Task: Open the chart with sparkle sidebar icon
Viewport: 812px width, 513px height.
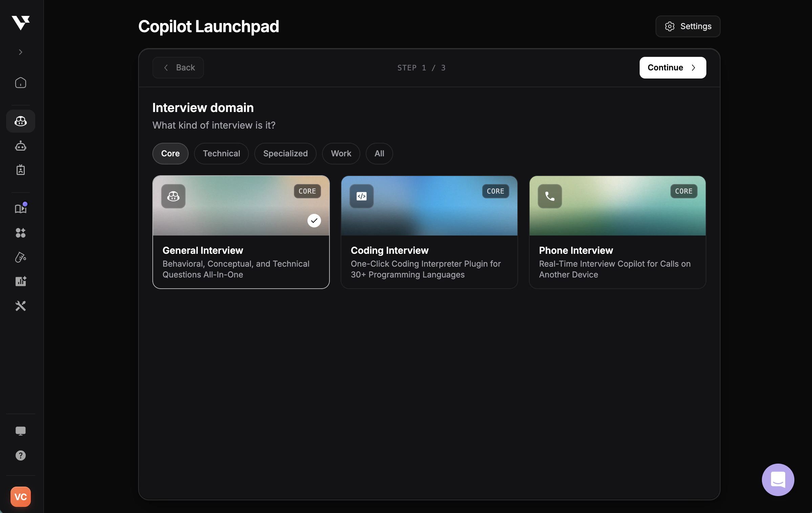Action: click(21, 281)
